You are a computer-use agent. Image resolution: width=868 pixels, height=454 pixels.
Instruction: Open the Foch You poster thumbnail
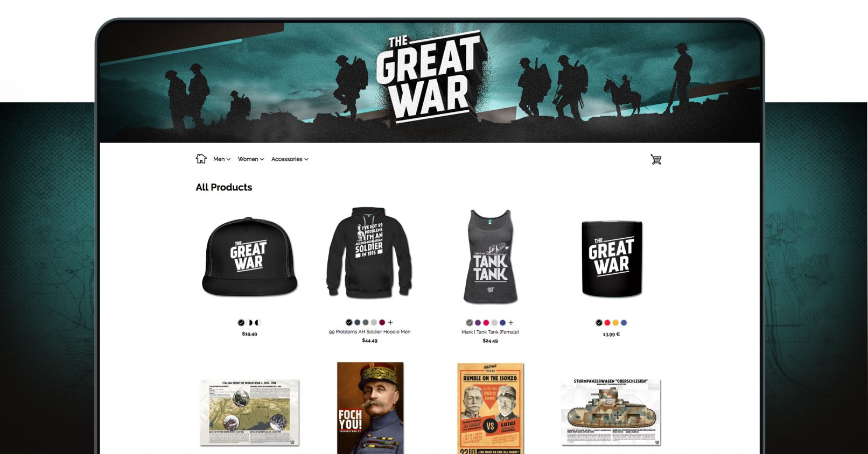click(370, 408)
